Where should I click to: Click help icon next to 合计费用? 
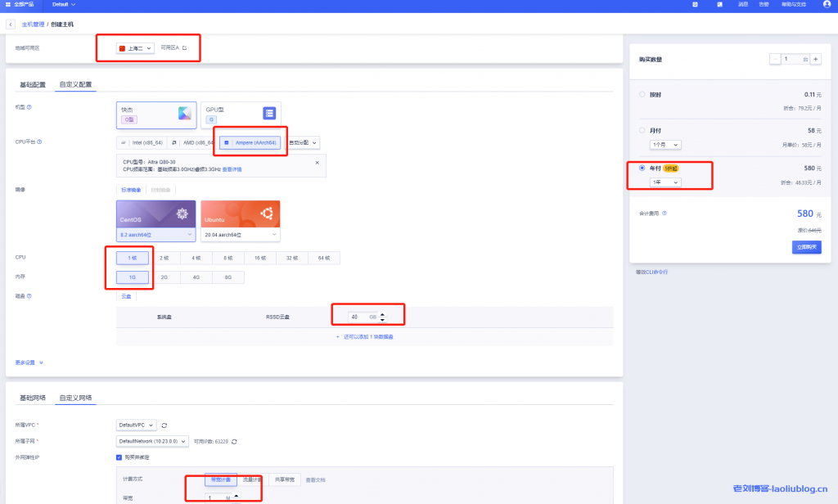point(665,214)
